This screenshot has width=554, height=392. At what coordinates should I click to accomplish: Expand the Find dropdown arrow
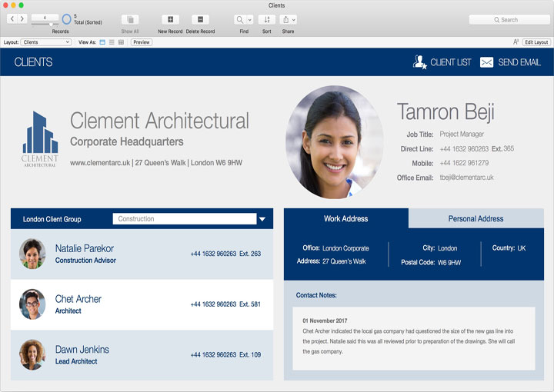pos(249,19)
